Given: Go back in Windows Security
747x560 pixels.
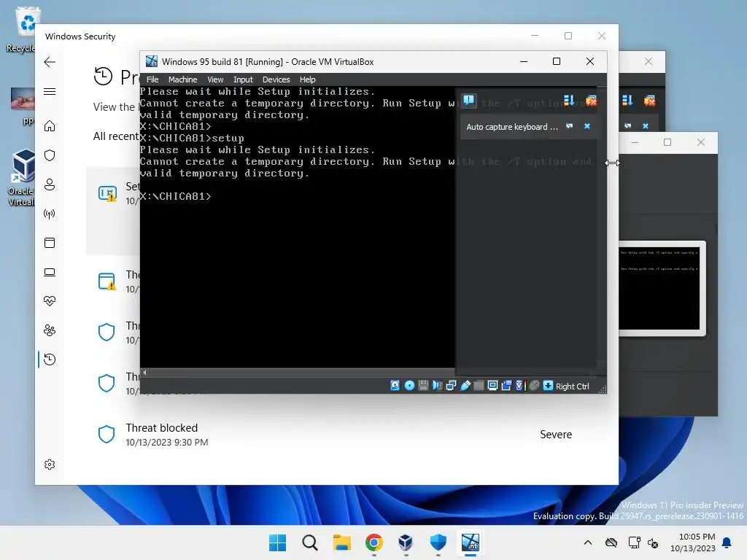Looking at the screenshot, I should pyautogui.click(x=50, y=62).
